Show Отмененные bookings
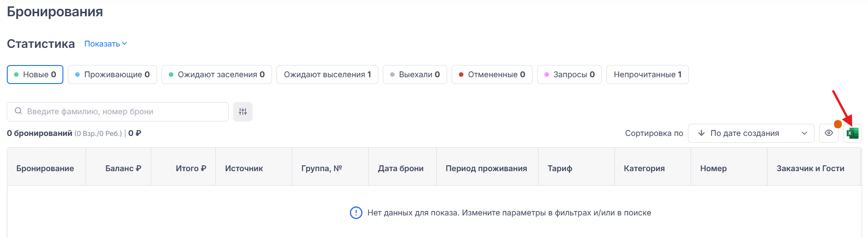This screenshot has width=868, height=238. (492, 75)
